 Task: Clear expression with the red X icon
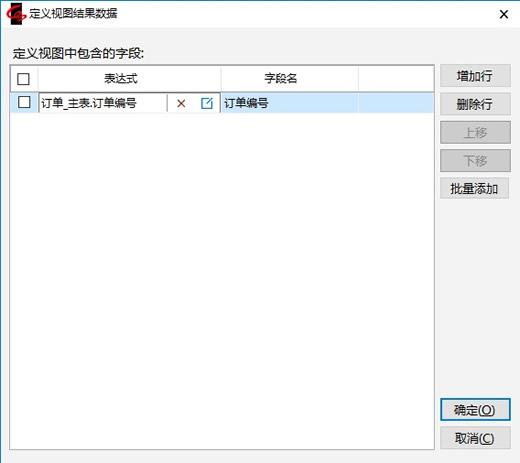click(x=181, y=103)
